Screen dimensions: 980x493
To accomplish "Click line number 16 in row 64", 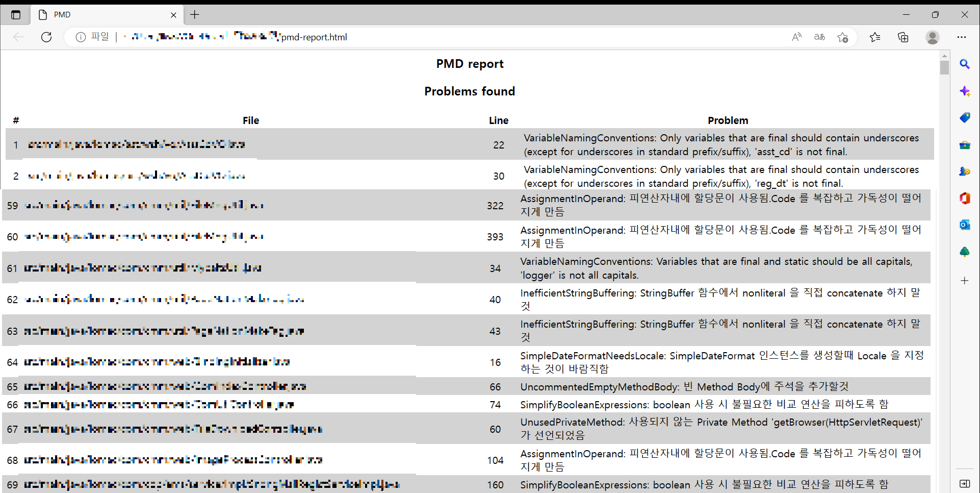I will click(495, 362).
